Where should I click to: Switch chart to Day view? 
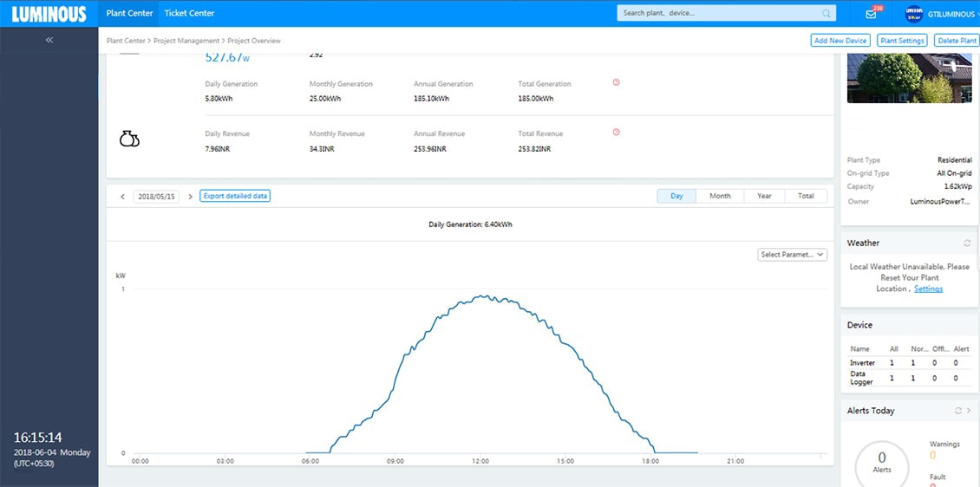pyautogui.click(x=676, y=196)
